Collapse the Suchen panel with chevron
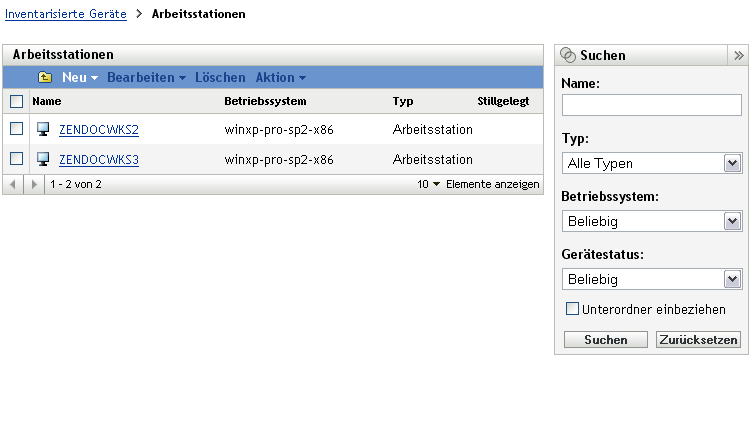The width and height of the screenshot is (754, 430). point(739,56)
